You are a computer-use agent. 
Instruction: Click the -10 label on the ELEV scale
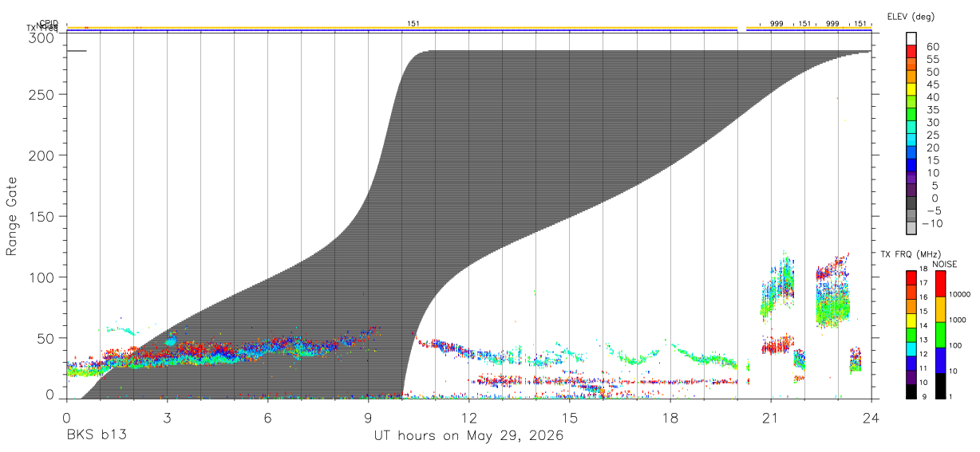pos(931,223)
